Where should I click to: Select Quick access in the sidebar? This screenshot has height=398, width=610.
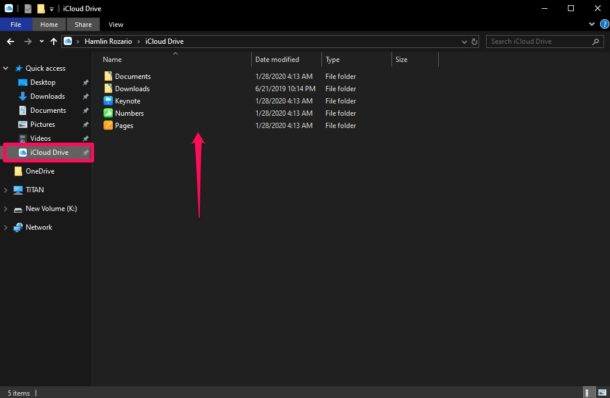[45, 68]
